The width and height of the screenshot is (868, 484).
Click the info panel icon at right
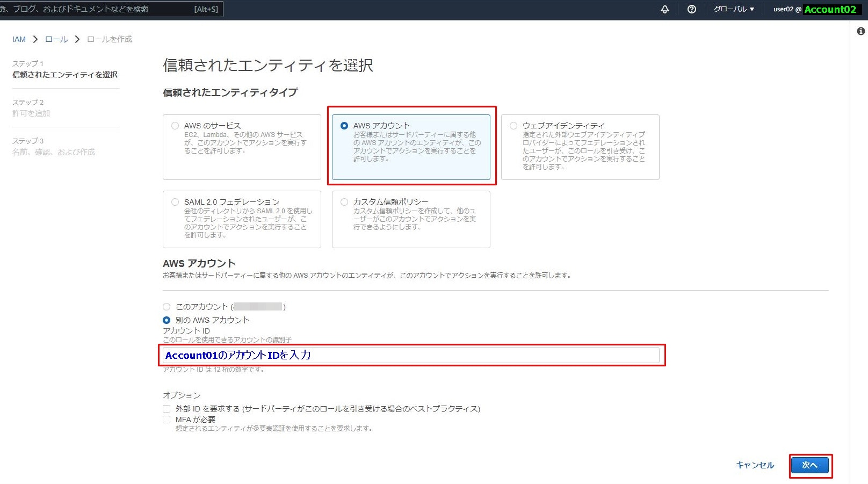pyautogui.click(x=861, y=32)
